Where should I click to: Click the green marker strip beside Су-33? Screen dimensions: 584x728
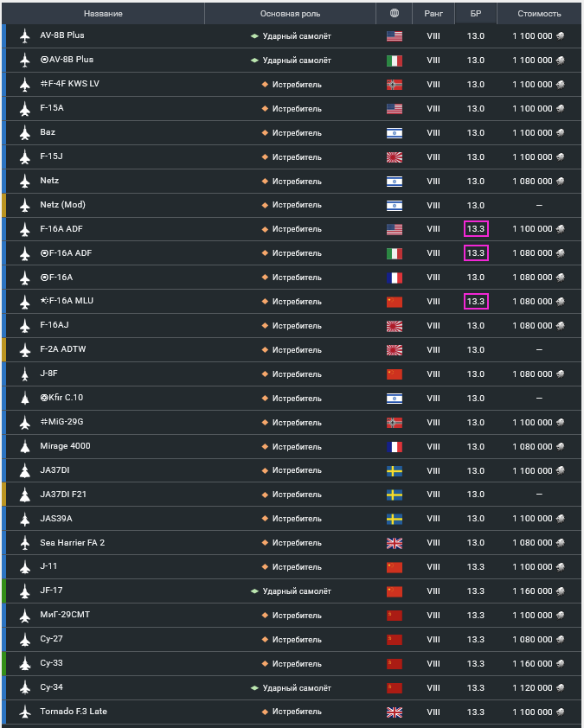pos(4,663)
